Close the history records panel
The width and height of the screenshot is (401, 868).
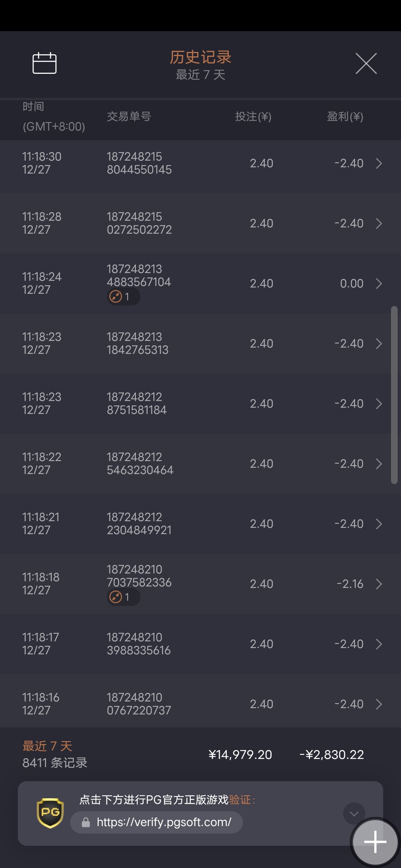(x=366, y=63)
